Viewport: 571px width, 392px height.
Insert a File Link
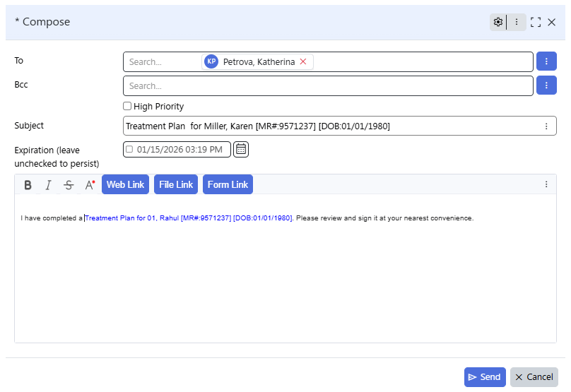tap(176, 184)
